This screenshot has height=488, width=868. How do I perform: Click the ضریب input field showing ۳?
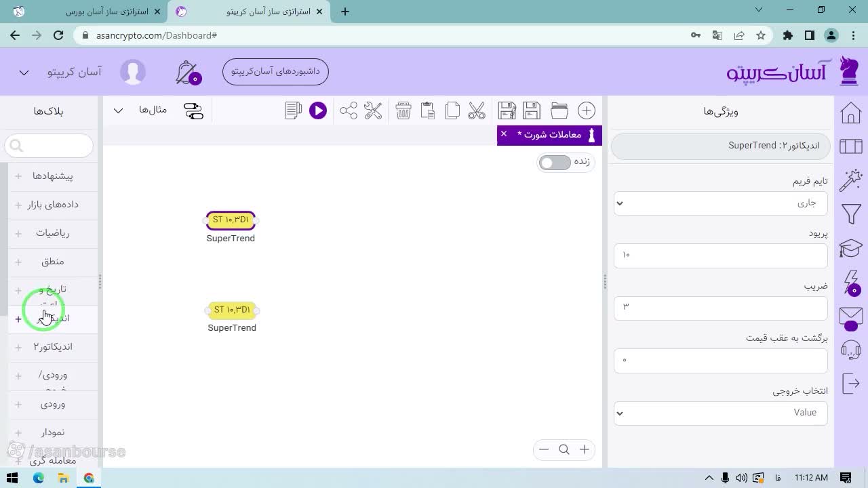click(x=721, y=307)
